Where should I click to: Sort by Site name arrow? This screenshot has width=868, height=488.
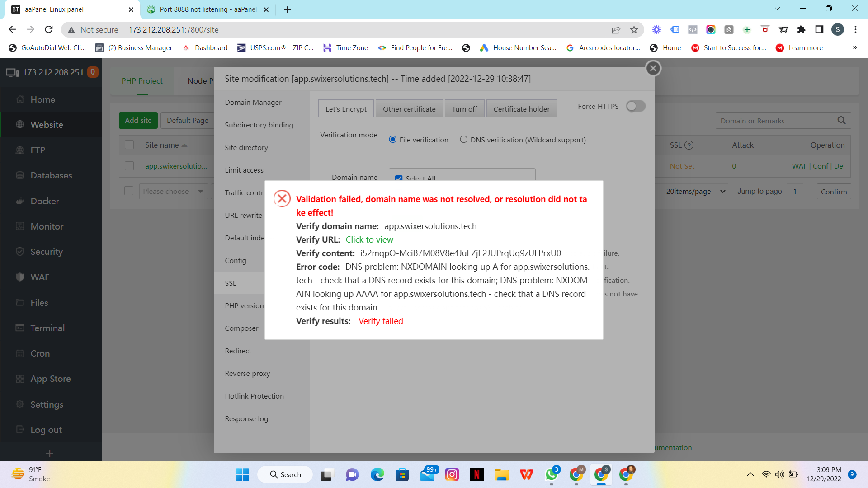point(184,145)
